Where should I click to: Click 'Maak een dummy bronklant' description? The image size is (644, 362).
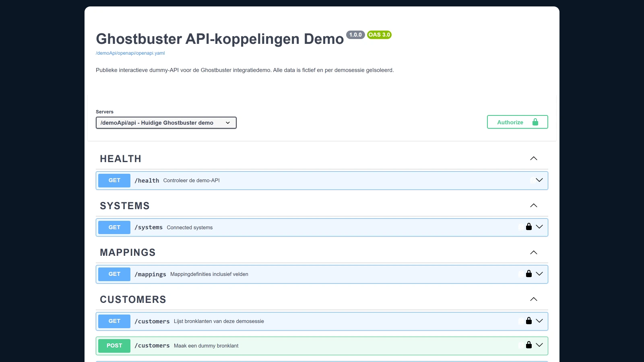206,346
